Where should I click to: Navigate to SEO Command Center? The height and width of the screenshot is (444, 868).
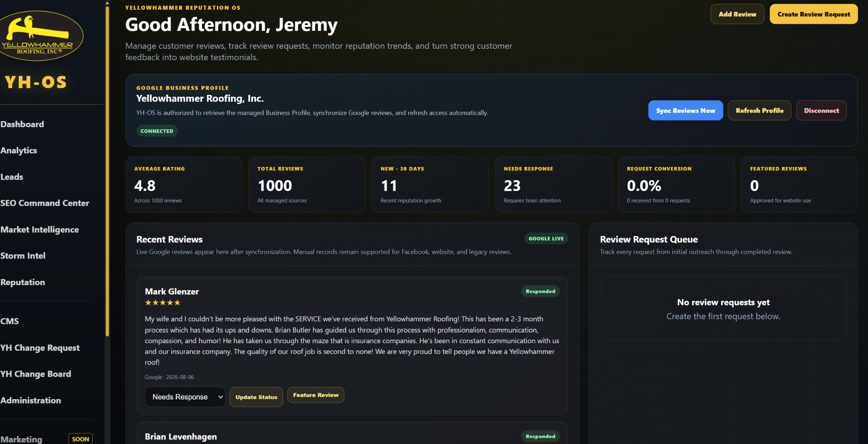pyautogui.click(x=45, y=203)
